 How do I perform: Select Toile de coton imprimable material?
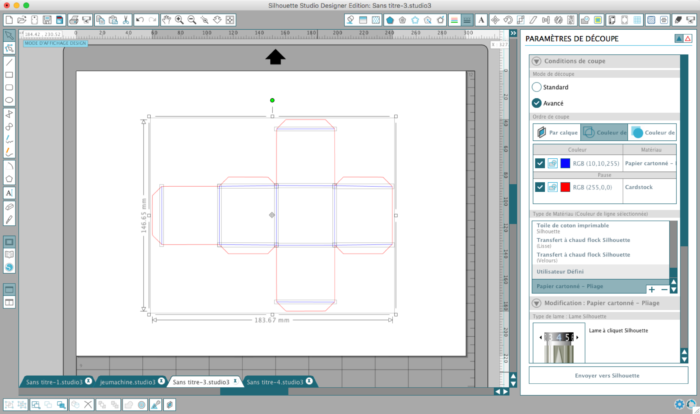(x=601, y=228)
